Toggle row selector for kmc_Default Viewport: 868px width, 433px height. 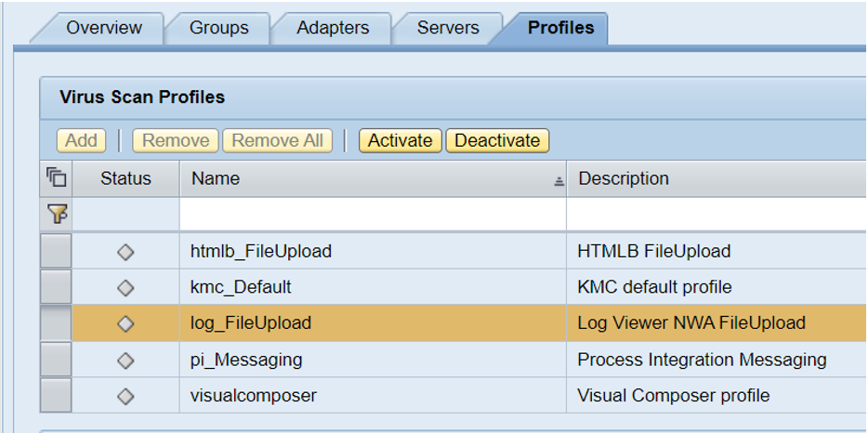pyautogui.click(x=56, y=287)
